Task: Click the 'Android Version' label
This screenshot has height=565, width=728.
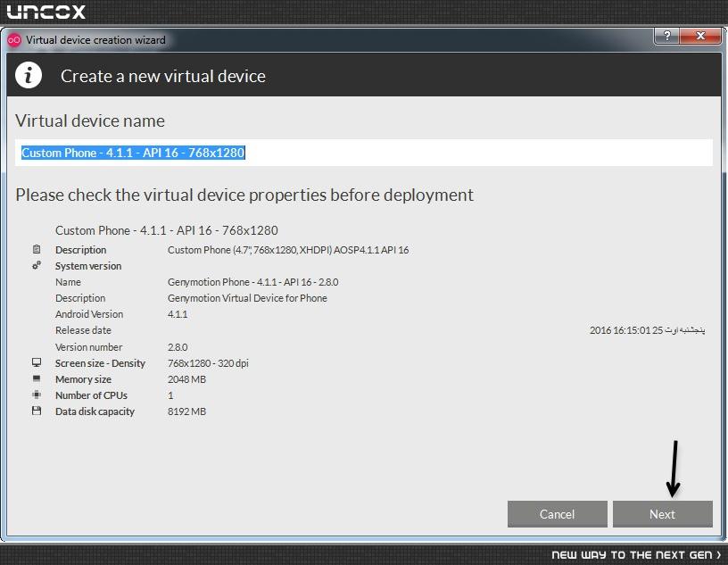Action: [89, 314]
